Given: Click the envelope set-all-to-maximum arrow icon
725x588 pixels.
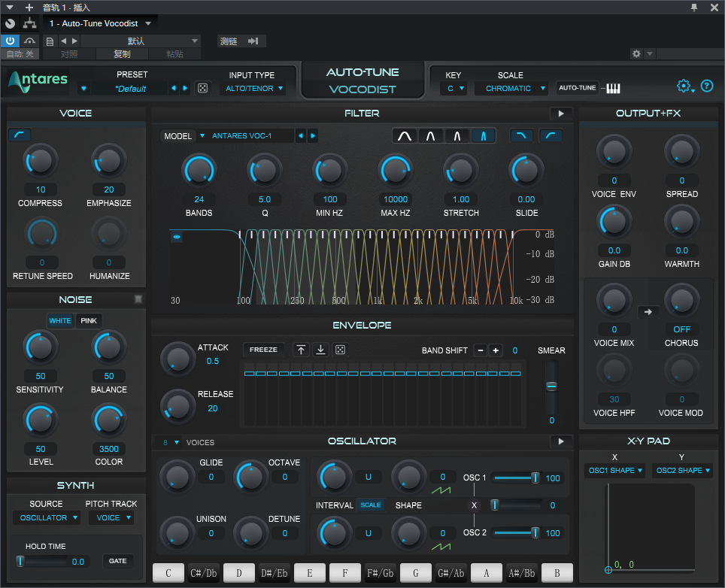Looking at the screenshot, I should (301, 350).
